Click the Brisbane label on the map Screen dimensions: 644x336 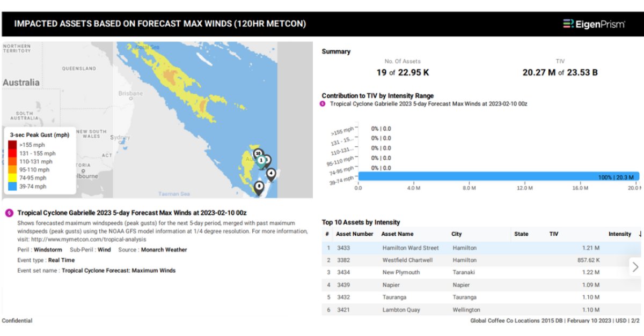130,93
